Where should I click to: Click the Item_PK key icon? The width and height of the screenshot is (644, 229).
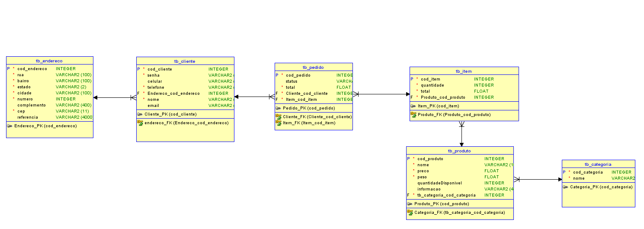[x=413, y=106]
